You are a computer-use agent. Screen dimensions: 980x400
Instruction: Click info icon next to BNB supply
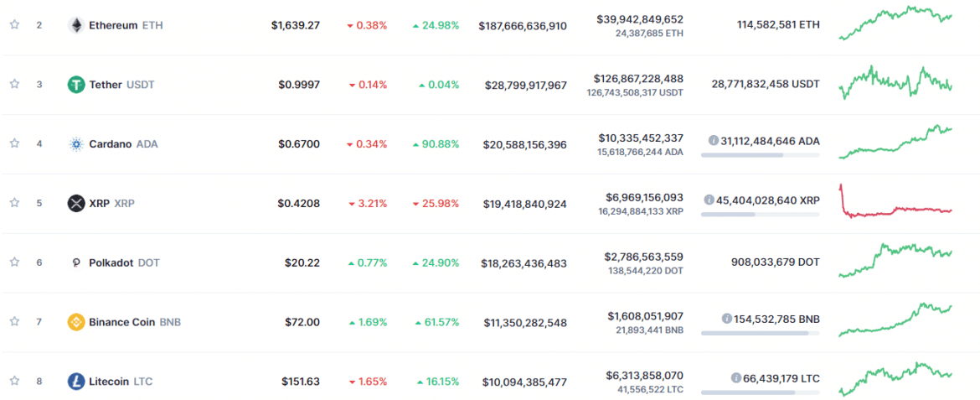click(727, 319)
